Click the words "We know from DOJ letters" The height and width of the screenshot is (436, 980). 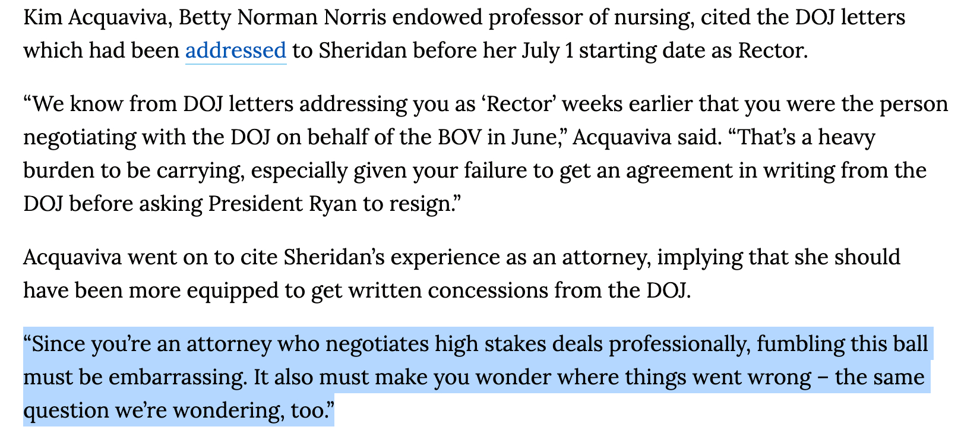coord(163,104)
